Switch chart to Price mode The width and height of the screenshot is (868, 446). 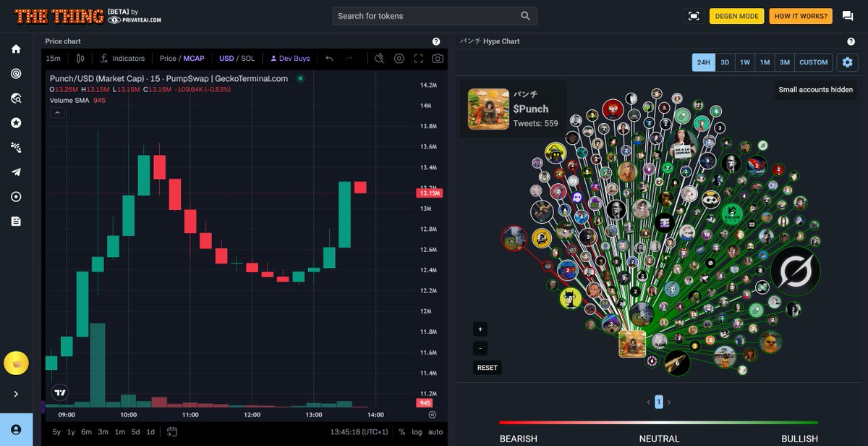(168, 59)
